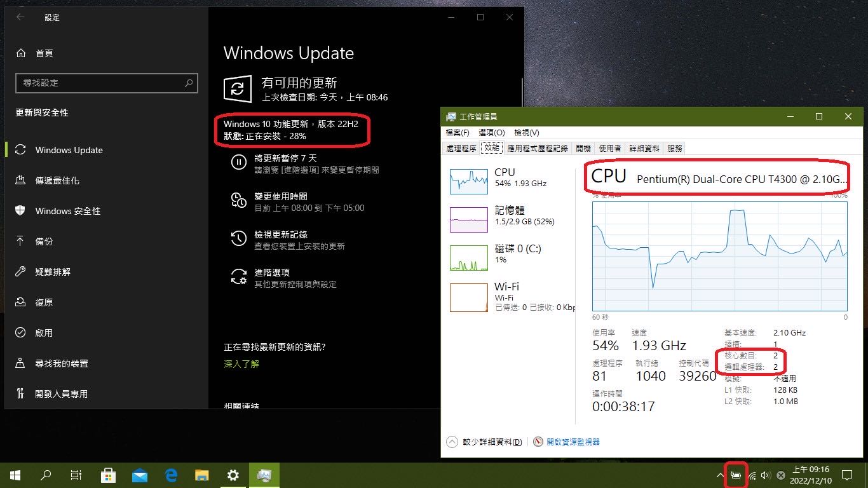Open the Windows Start button
This screenshot has height=488, width=868.
15,475
